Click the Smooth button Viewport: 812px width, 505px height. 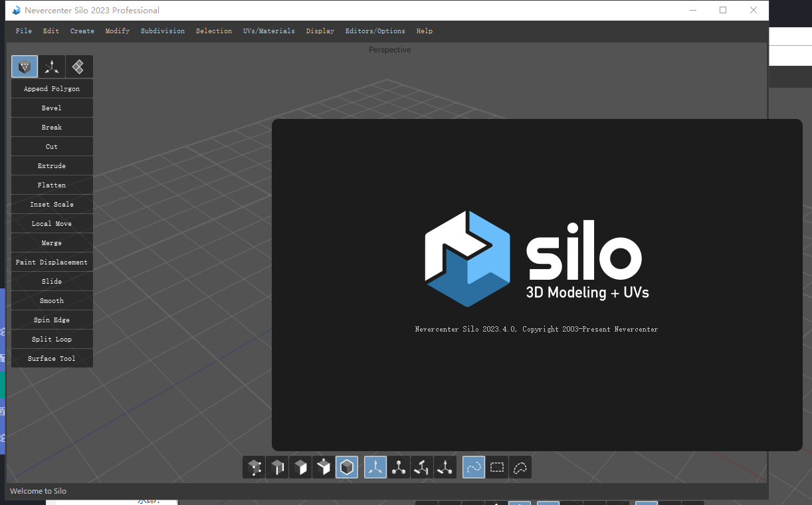(52, 301)
